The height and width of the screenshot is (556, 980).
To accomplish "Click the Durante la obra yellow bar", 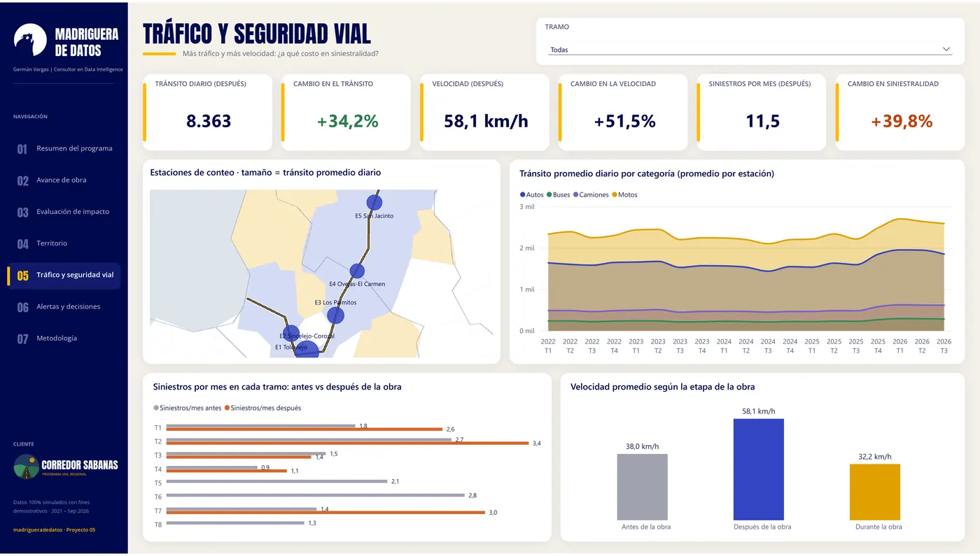I will point(874,492).
